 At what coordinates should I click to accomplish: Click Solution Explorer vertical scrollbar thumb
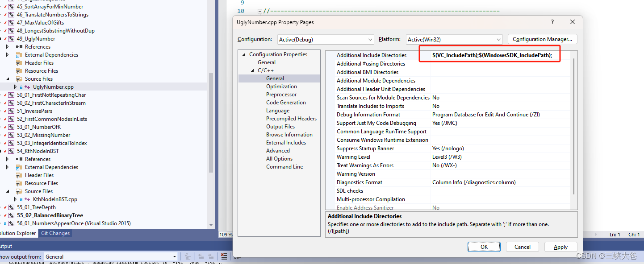(211, 123)
